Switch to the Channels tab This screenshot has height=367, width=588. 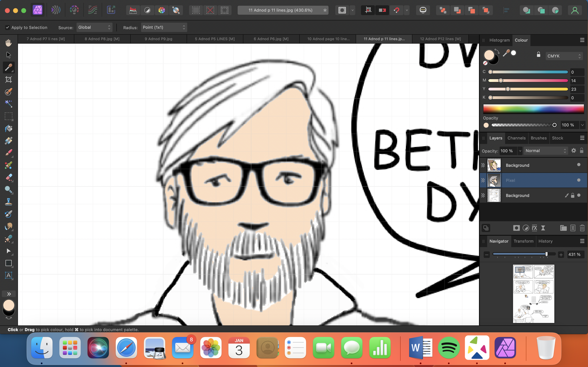coord(516,138)
